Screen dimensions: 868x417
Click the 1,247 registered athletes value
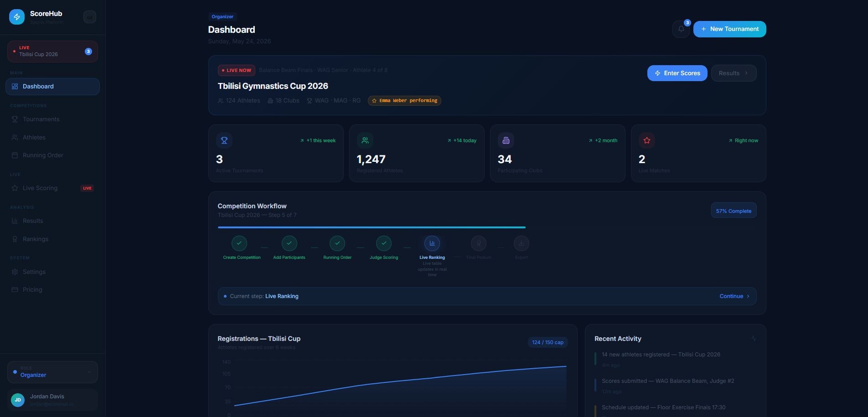click(371, 160)
